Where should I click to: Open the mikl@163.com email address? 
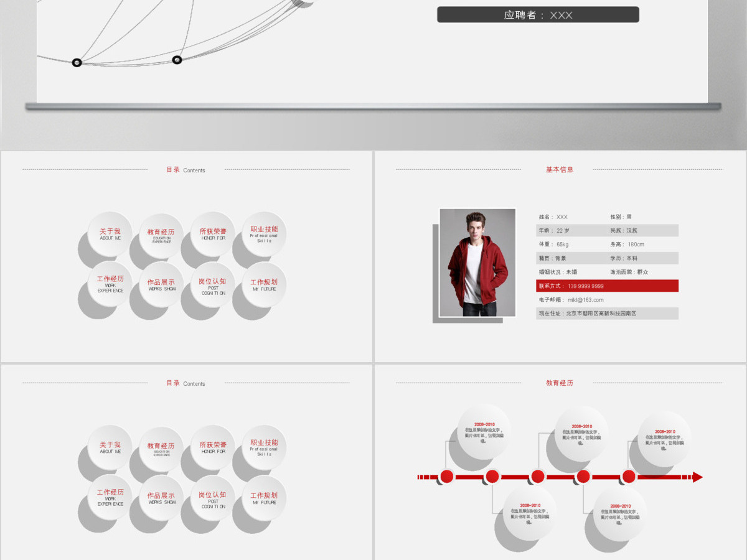coord(585,300)
